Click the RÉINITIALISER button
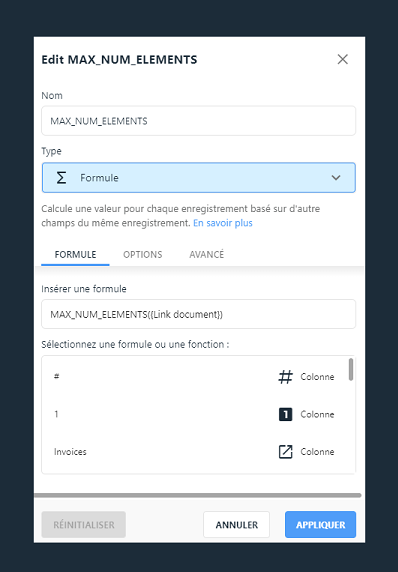This screenshot has width=398, height=572. pyautogui.click(x=84, y=525)
